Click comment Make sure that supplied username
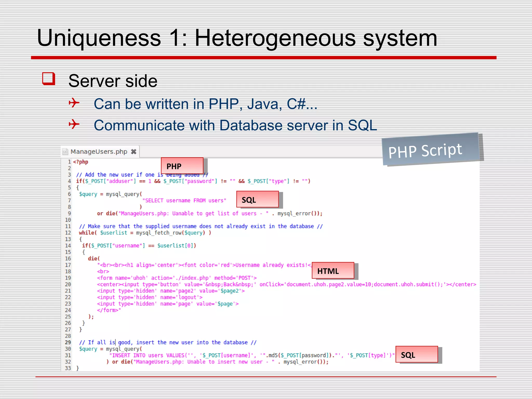Viewport: 532px width, 399px height. (201, 226)
